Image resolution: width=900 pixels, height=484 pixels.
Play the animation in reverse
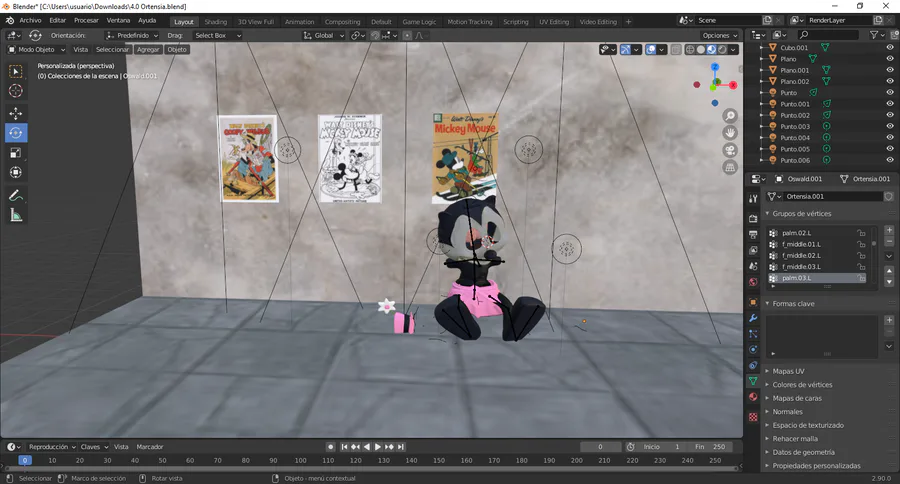point(367,447)
